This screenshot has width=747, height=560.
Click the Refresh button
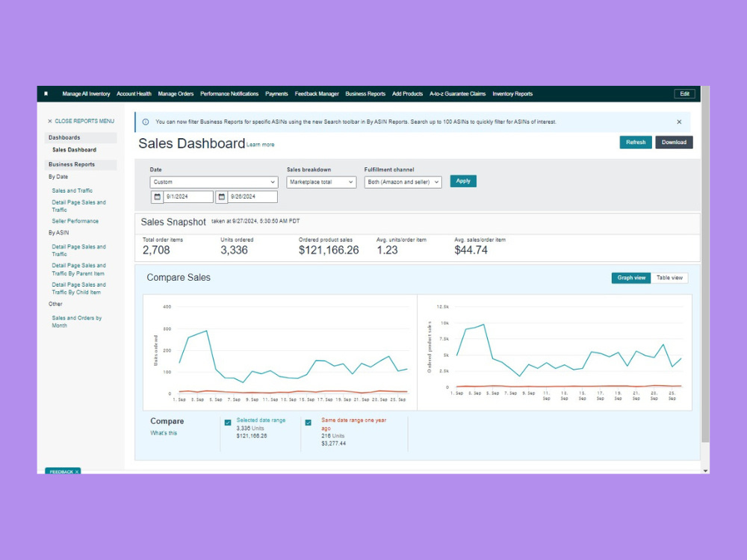(x=636, y=143)
